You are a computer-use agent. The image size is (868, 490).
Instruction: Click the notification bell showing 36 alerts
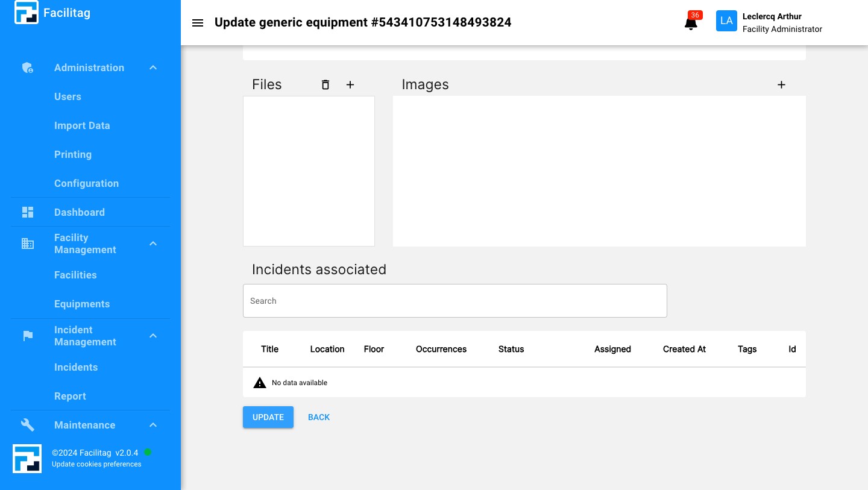coord(690,24)
